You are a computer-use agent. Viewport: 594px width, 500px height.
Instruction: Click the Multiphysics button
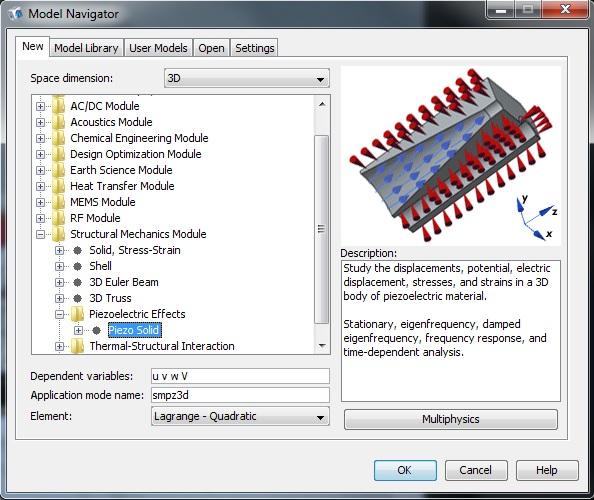(451, 419)
